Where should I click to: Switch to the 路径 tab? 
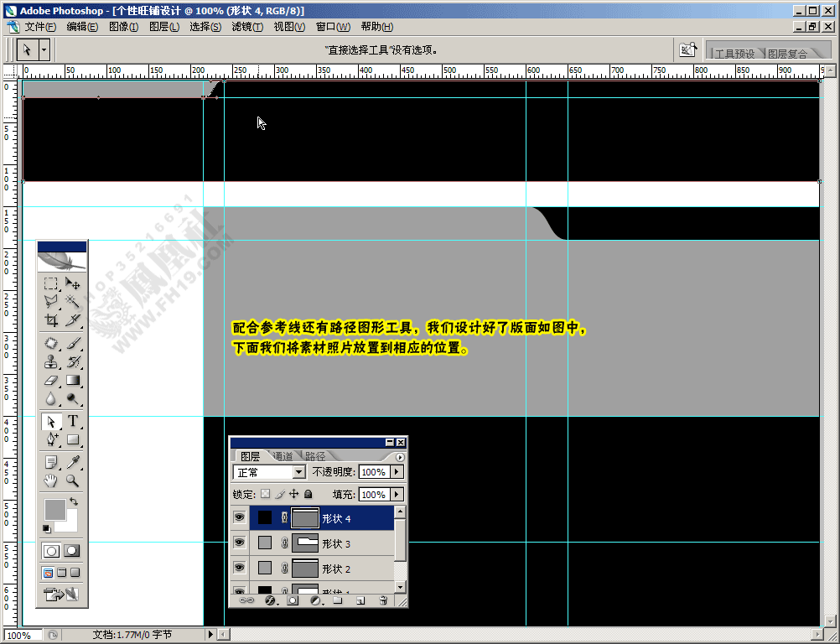pyautogui.click(x=315, y=456)
